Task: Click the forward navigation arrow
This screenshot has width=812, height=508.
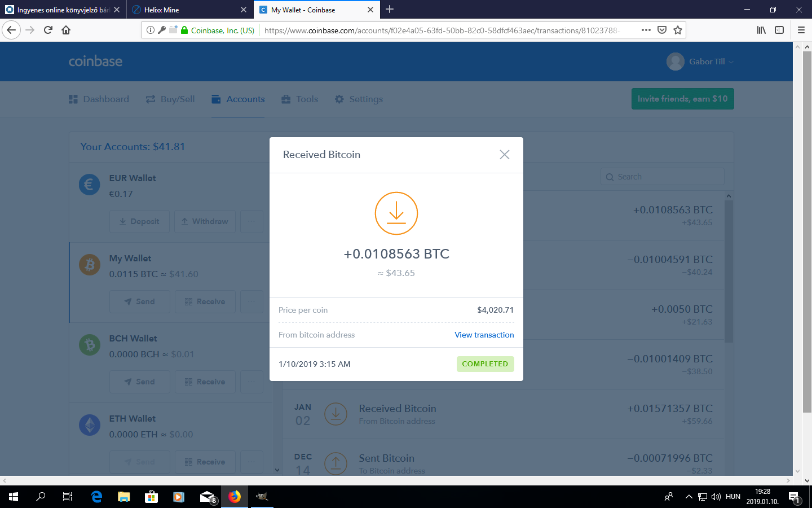Action: tap(30, 30)
